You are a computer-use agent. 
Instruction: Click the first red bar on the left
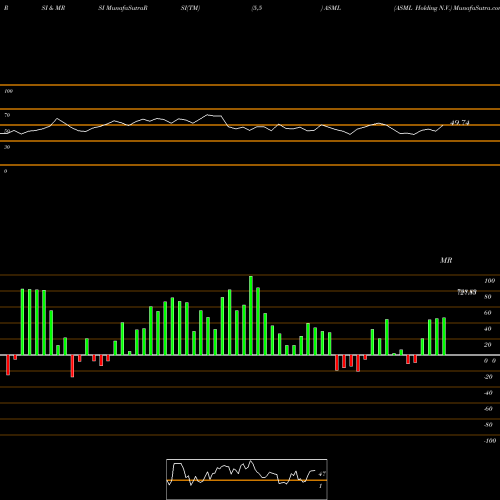(x=8, y=365)
